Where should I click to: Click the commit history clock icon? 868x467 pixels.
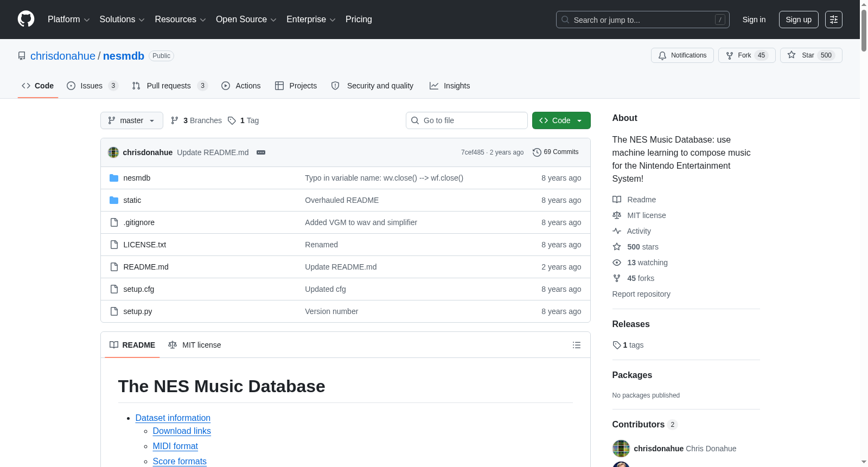click(537, 152)
